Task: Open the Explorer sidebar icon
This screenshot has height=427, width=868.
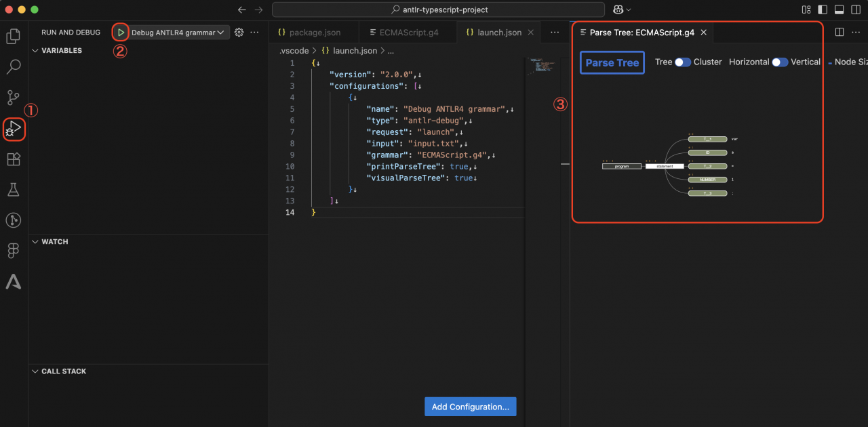Action: click(14, 36)
